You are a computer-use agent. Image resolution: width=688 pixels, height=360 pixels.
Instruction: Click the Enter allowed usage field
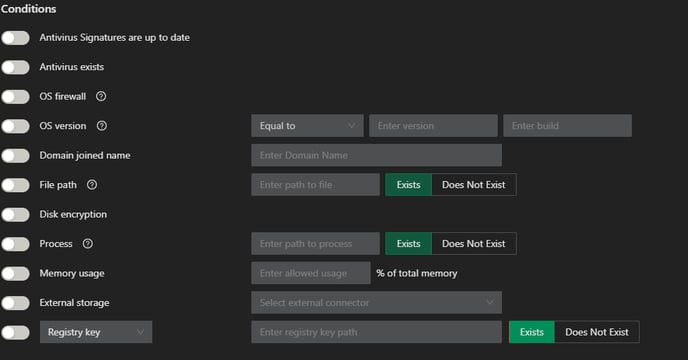click(311, 273)
